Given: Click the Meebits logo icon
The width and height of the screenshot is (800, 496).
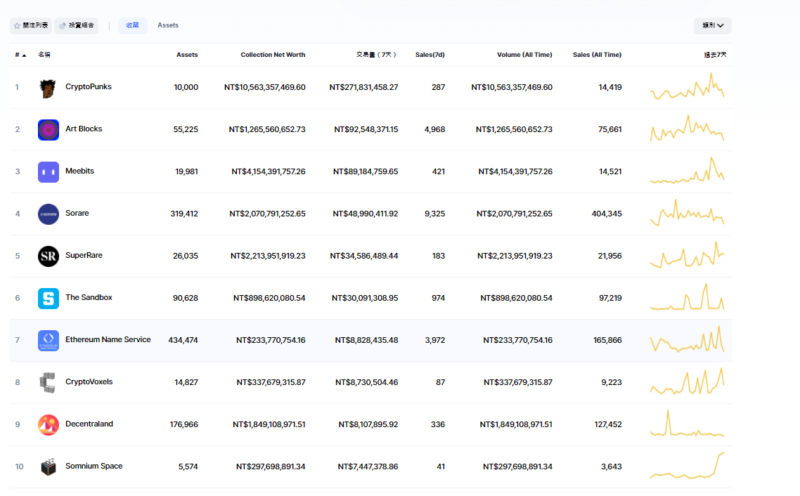Looking at the screenshot, I should 48,172.
